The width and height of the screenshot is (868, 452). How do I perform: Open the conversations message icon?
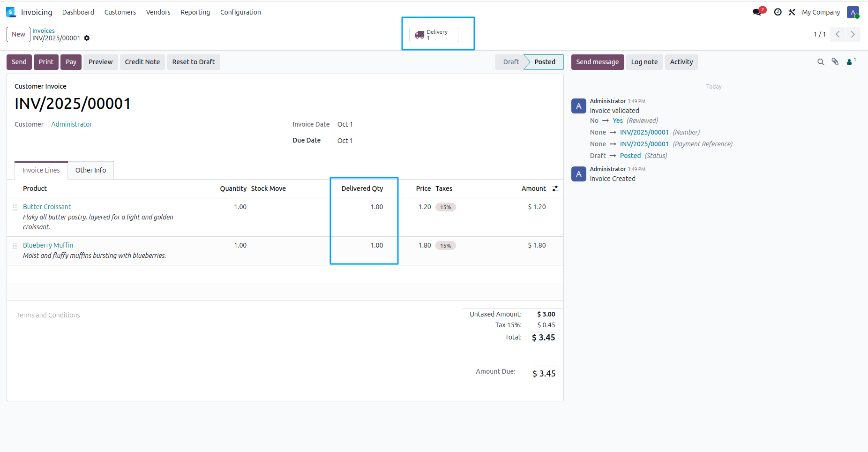(x=757, y=12)
